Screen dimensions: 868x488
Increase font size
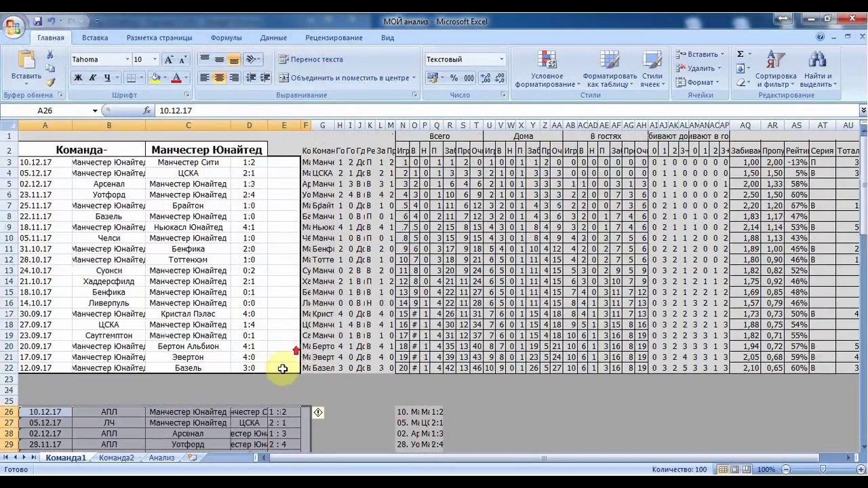point(169,60)
